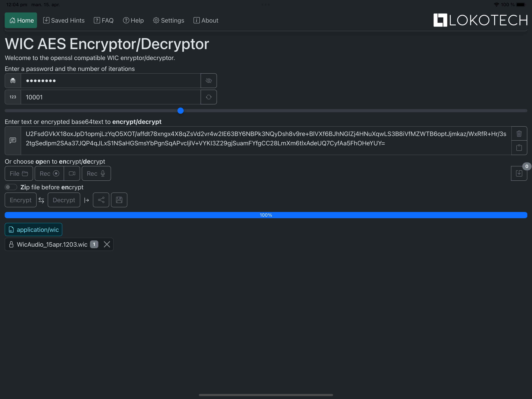Click the 0 counter badge
This screenshot has height=399, width=532.
pyautogui.click(x=527, y=166)
